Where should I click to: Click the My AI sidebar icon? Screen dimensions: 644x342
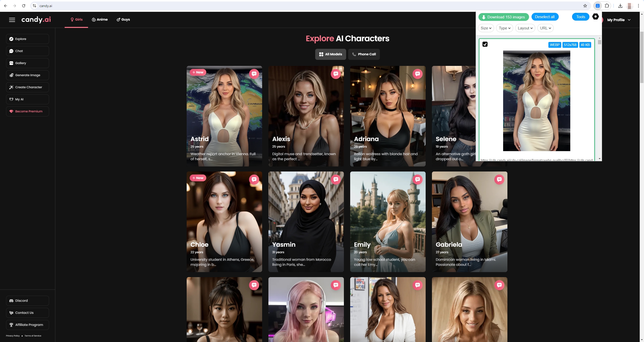pyautogui.click(x=11, y=99)
